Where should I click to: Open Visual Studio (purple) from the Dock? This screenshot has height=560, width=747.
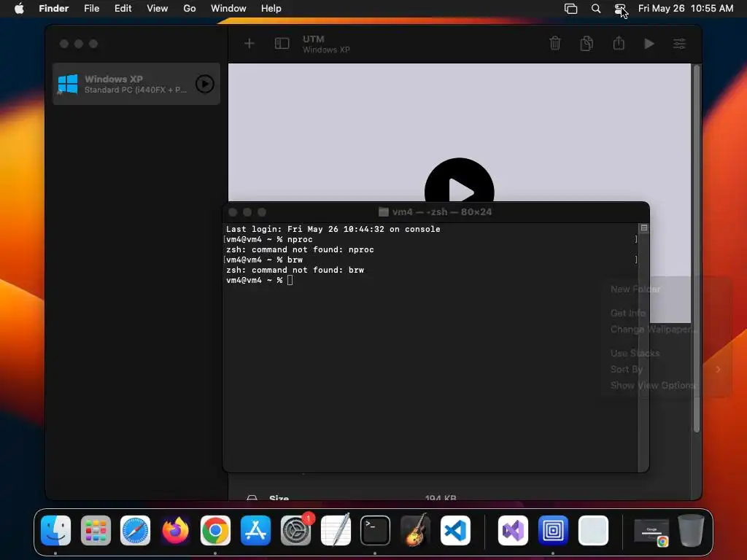coord(513,530)
